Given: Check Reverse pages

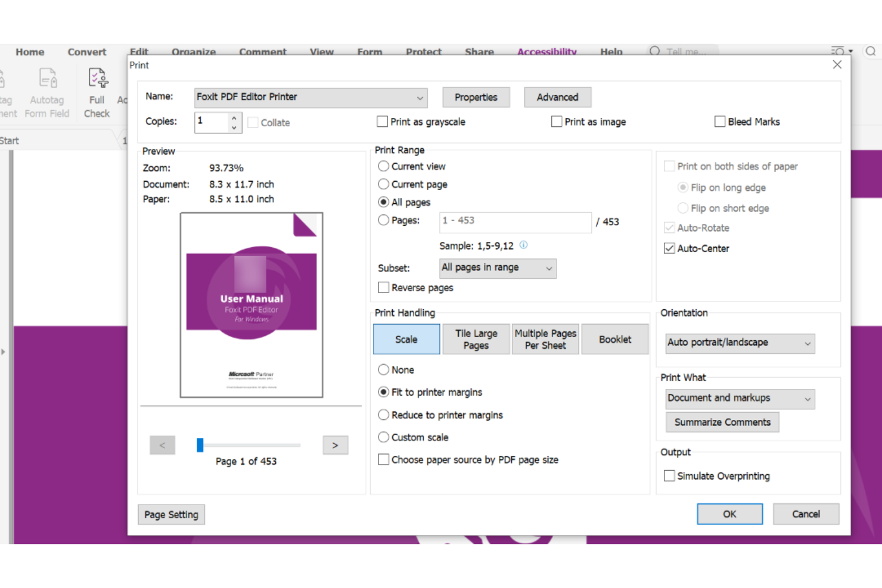Looking at the screenshot, I should point(384,288).
